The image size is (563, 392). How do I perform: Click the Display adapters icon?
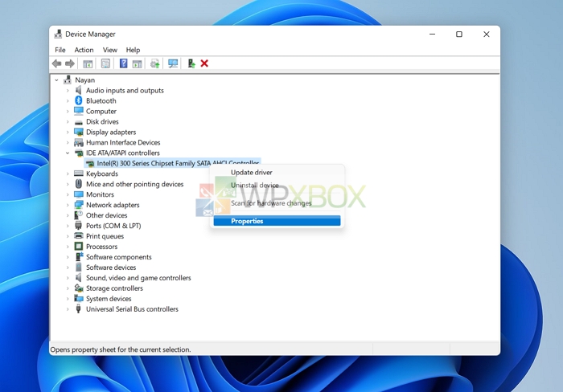tap(79, 132)
